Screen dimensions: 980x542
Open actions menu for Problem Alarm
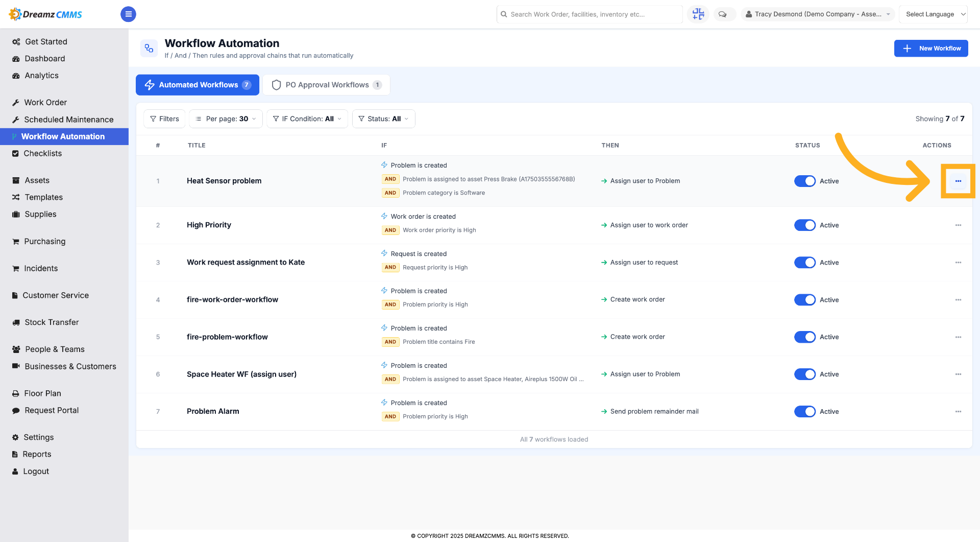(x=958, y=412)
